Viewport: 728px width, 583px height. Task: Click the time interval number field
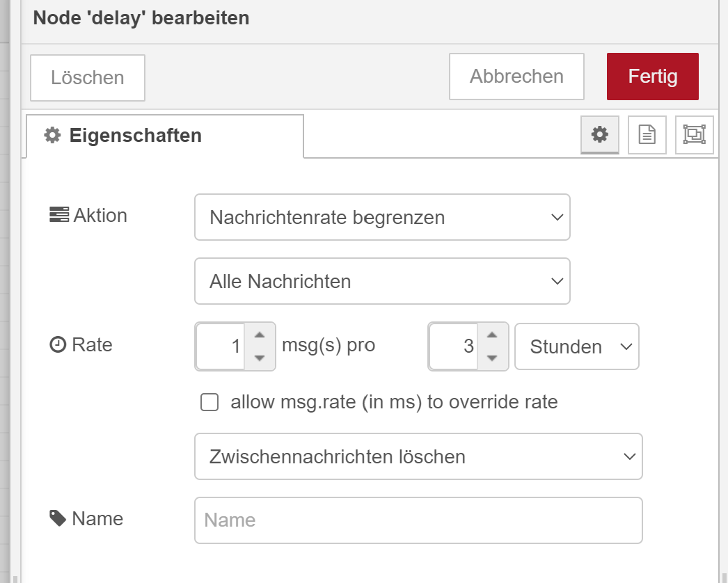click(454, 346)
